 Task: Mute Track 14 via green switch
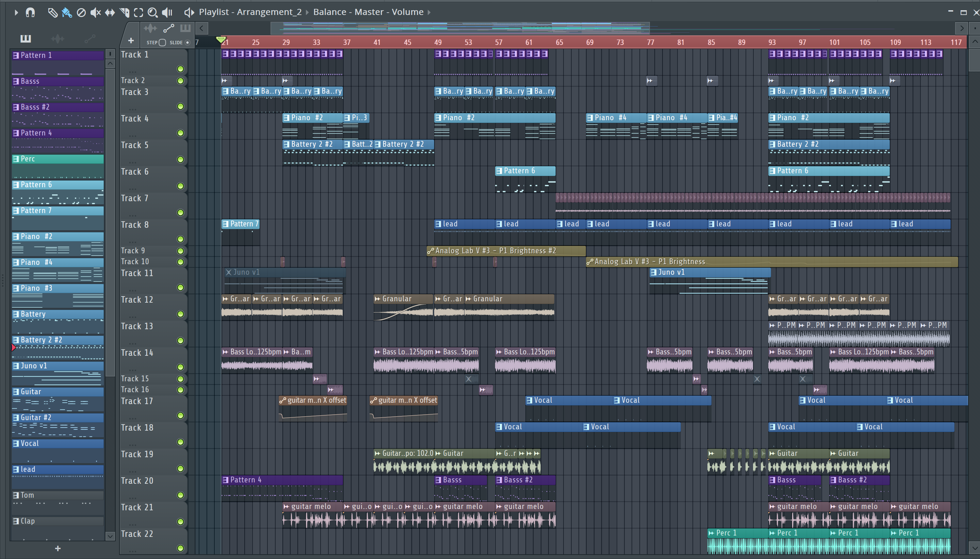(180, 367)
